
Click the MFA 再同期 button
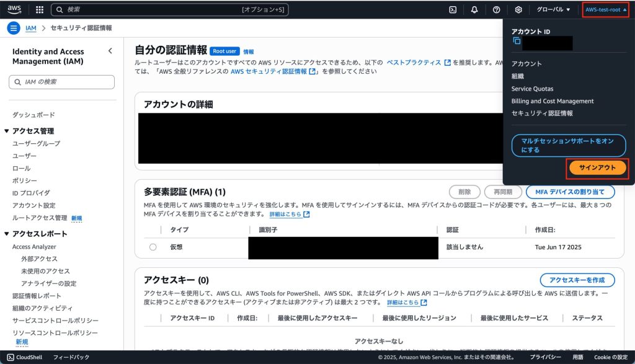pyautogui.click(x=502, y=192)
